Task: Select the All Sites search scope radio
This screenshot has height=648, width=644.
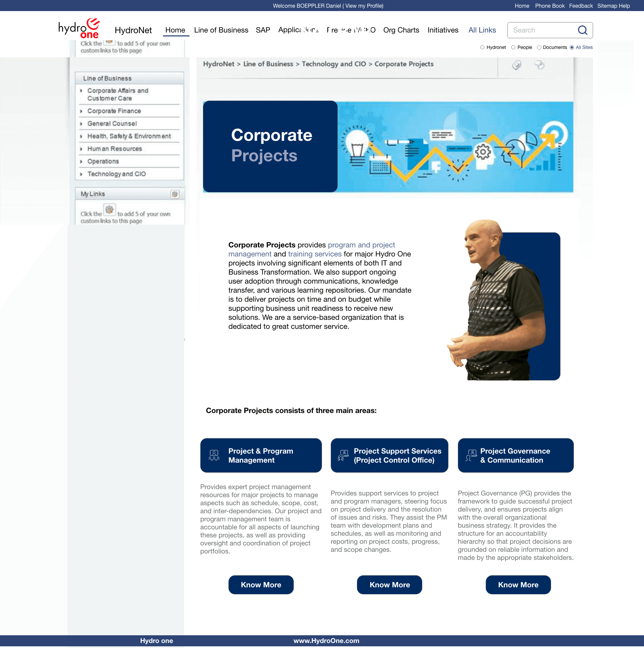Action: (x=572, y=47)
